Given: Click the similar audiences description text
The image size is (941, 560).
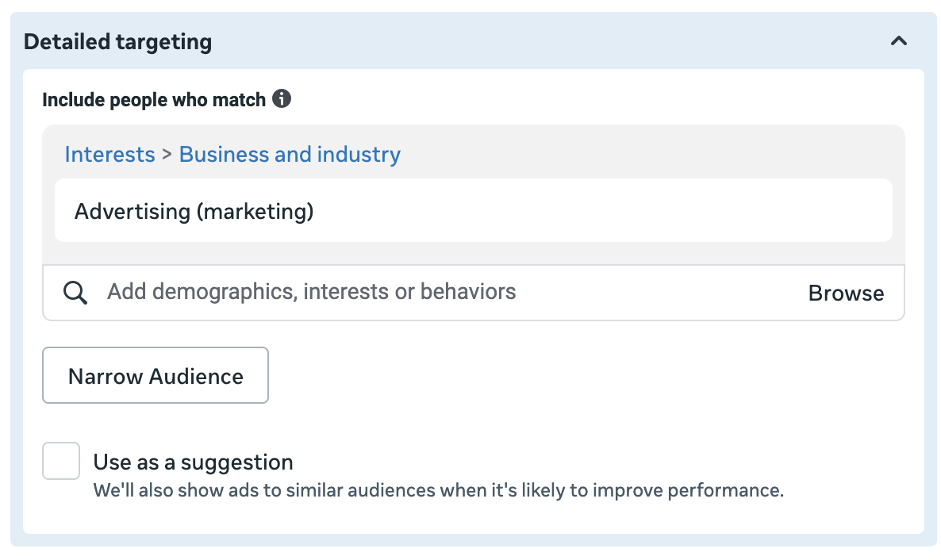Looking at the screenshot, I should pyautogui.click(x=438, y=490).
